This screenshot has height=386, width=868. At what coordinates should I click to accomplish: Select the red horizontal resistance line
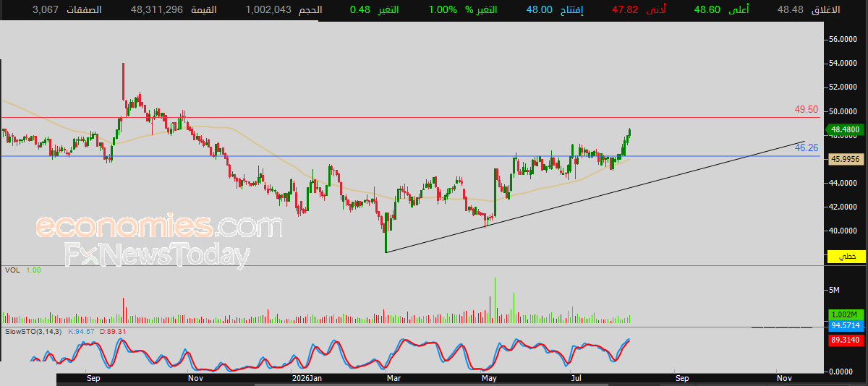412,117
